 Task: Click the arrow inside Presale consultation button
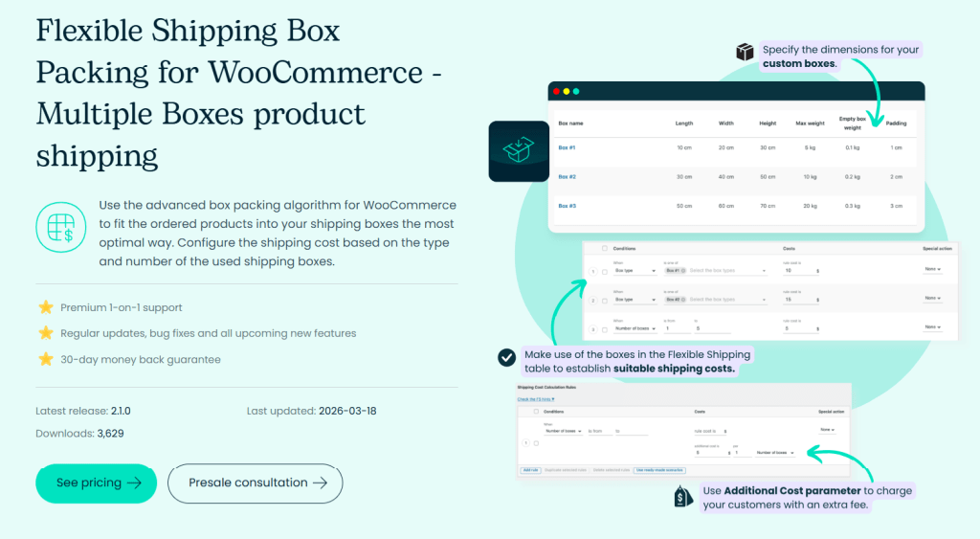click(320, 483)
